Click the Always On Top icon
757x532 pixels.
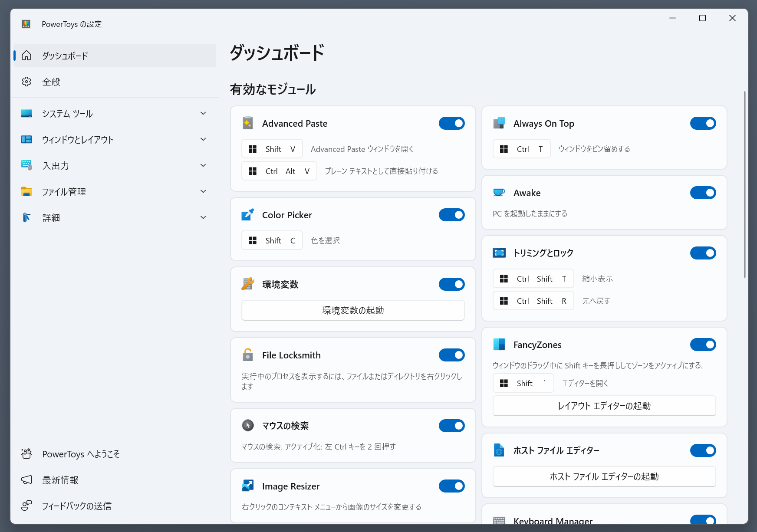(x=500, y=123)
